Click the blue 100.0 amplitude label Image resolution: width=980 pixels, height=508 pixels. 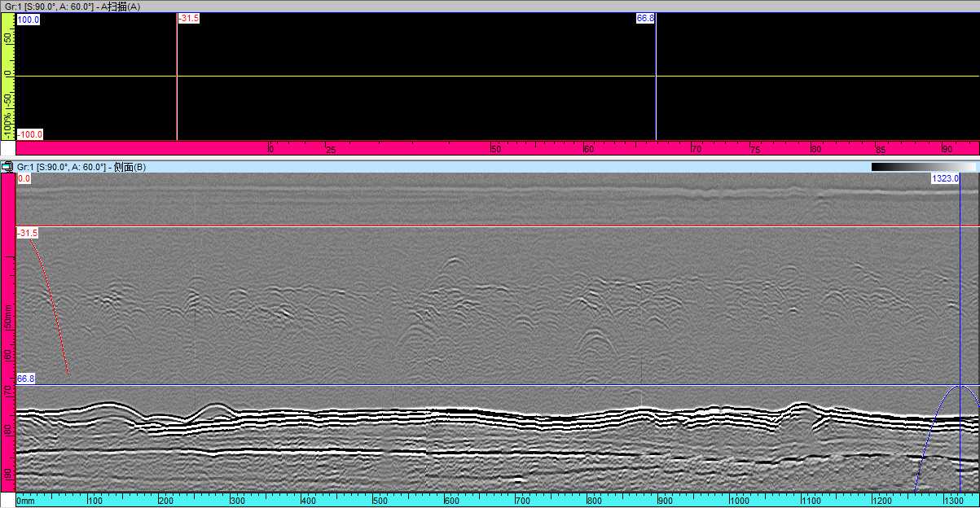[29, 19]
